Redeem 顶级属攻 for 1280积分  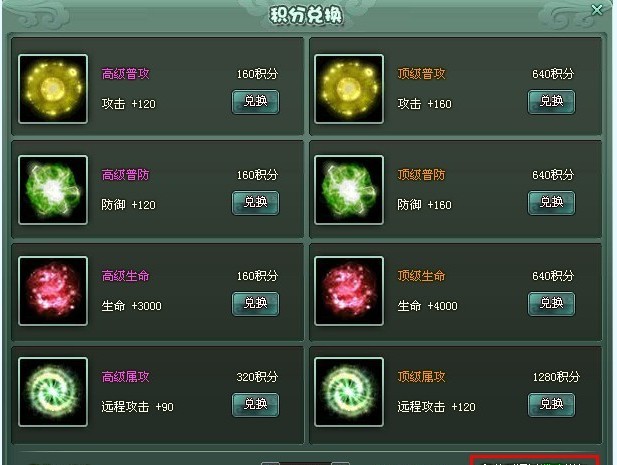point(551,405)
